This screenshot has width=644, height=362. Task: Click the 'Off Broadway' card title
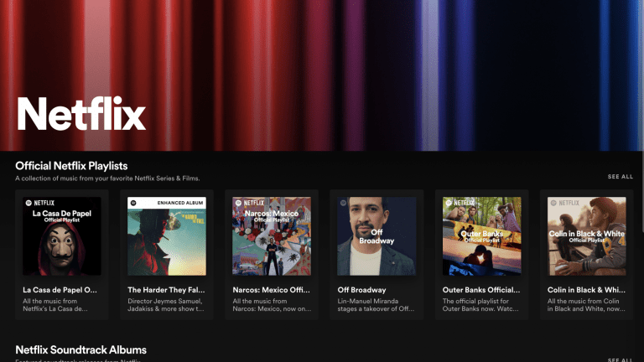point(362,290)
